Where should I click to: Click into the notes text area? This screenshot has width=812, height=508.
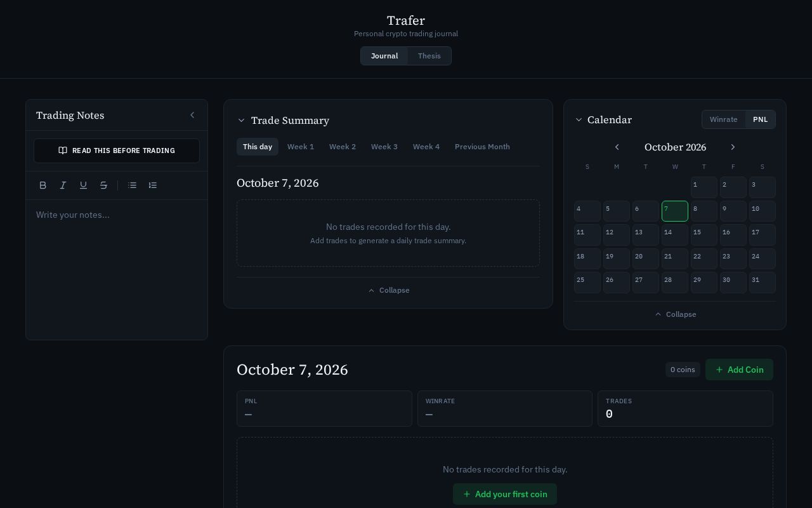tap(117, 269)
